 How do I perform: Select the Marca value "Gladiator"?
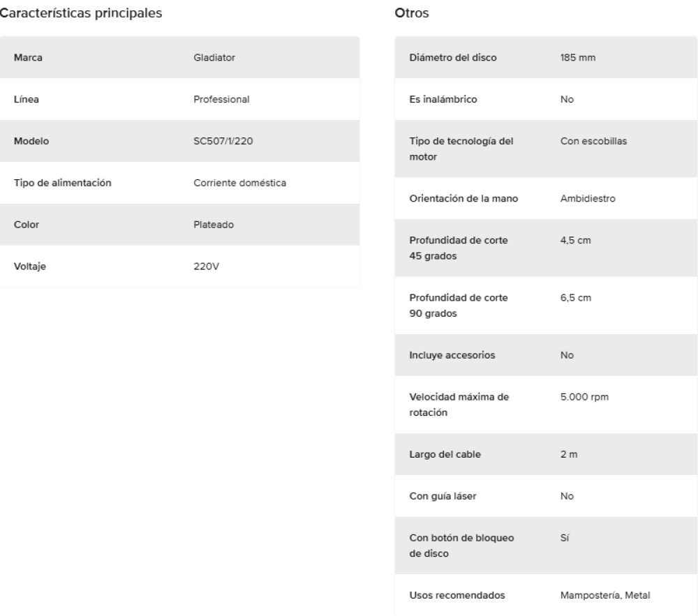click(x=214, y=57)
